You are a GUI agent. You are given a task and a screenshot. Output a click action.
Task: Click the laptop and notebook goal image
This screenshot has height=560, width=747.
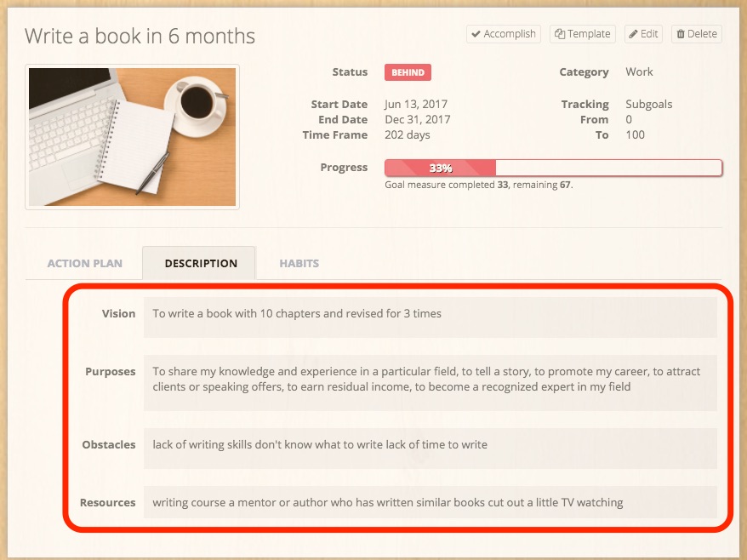pos(133,137)
